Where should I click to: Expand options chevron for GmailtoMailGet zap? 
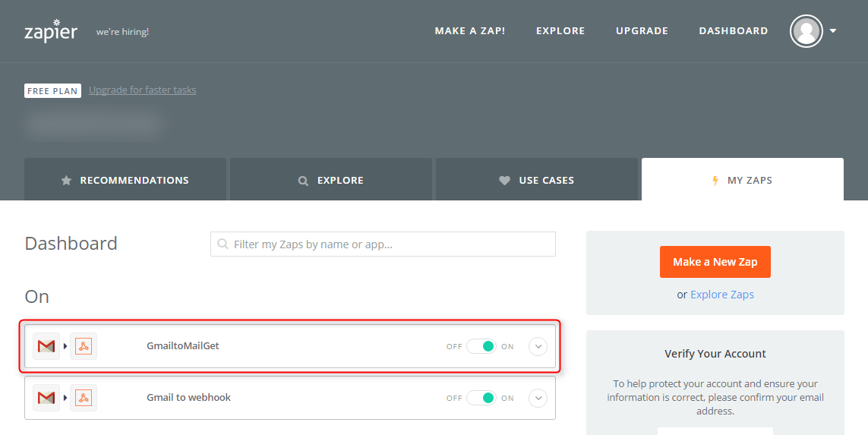tap(538, 346)
